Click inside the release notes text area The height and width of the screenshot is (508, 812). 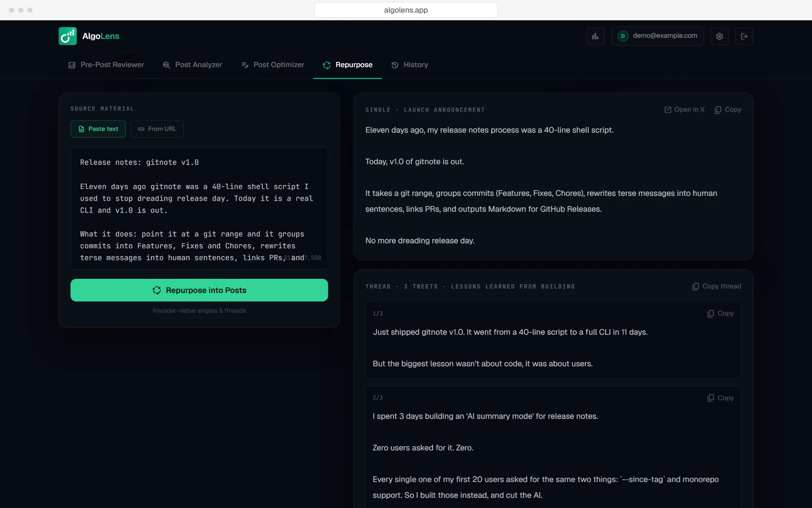pos(199,208)
